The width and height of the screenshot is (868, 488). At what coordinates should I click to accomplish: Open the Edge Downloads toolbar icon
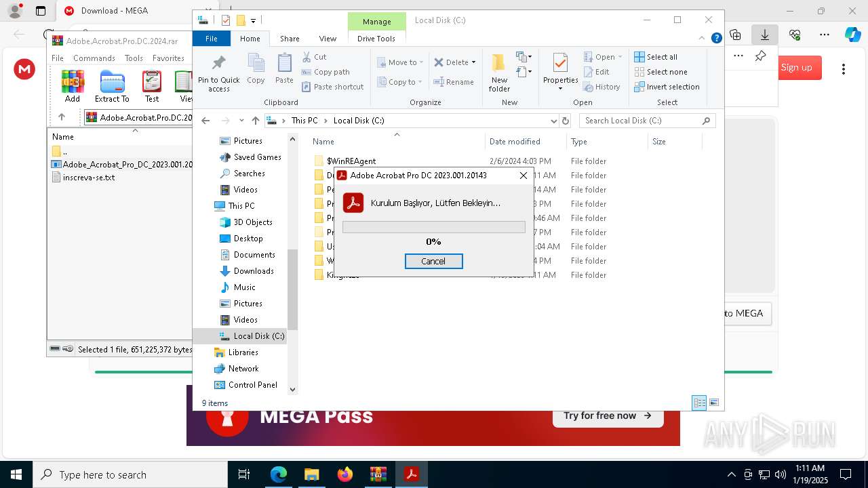tap(765, 35)
